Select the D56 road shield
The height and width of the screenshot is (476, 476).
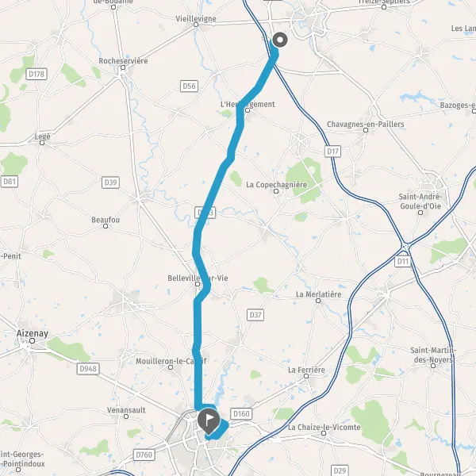point(189,86)
